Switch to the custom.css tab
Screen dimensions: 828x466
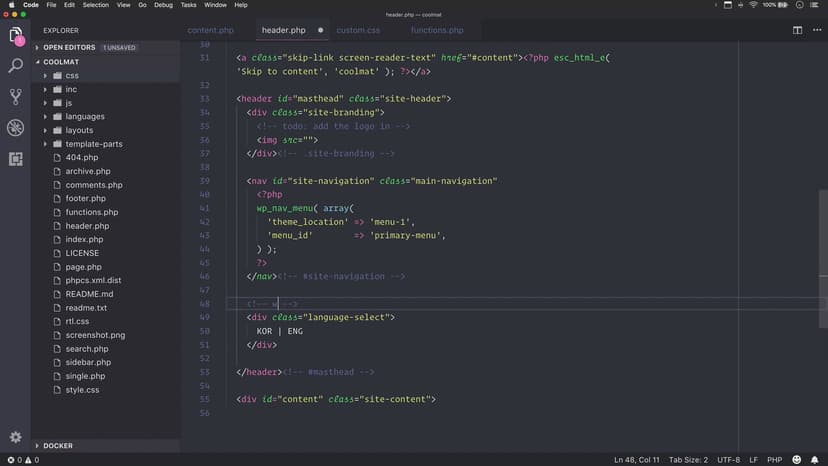point(357,30)
